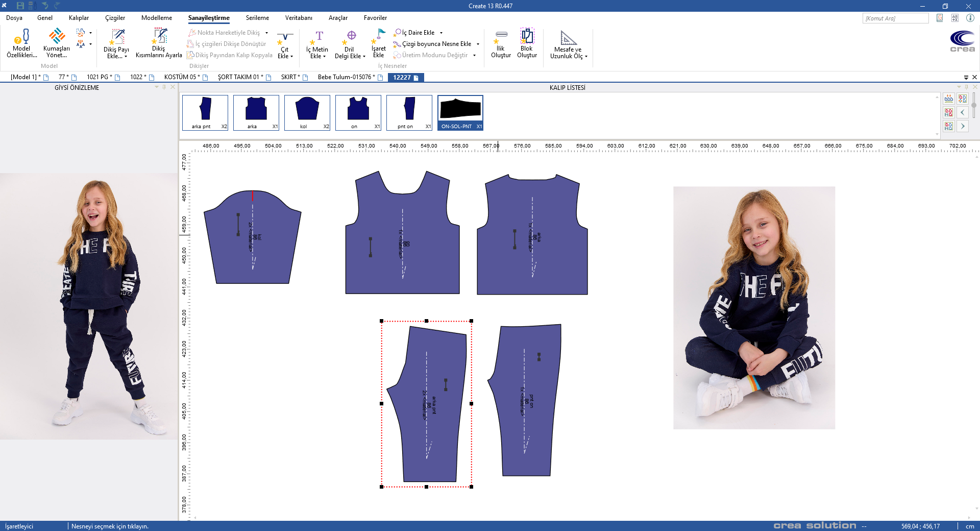Viewport: 980px width, 531px height.
Task: Open Mesafe ve Uzunluk Ölç dropdown
Action: (x=586, y=57)
